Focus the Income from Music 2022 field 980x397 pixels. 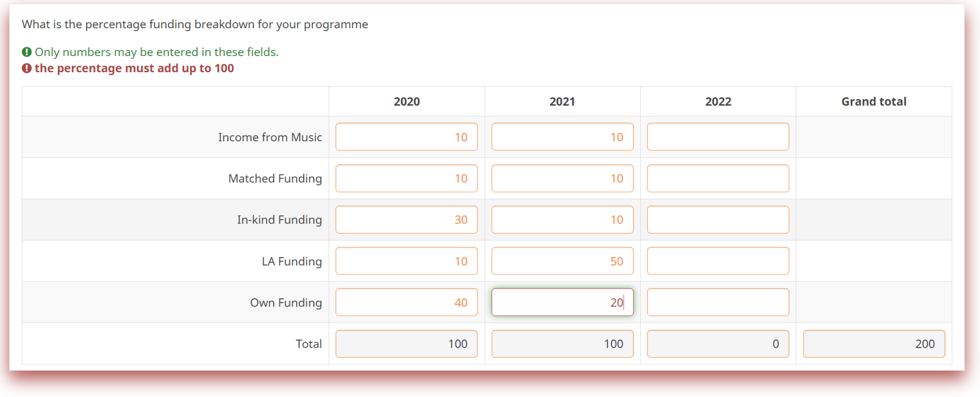click(718, 137)
